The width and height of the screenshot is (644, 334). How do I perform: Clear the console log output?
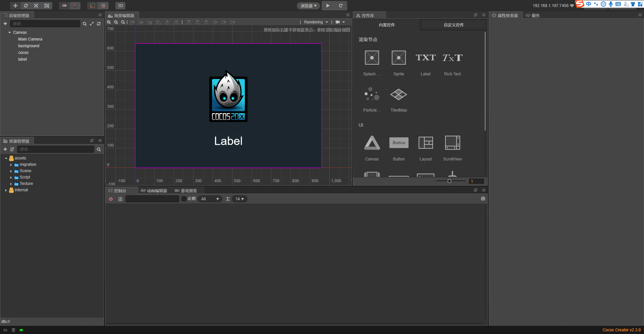pyautogui.click(x=111, y=199)
